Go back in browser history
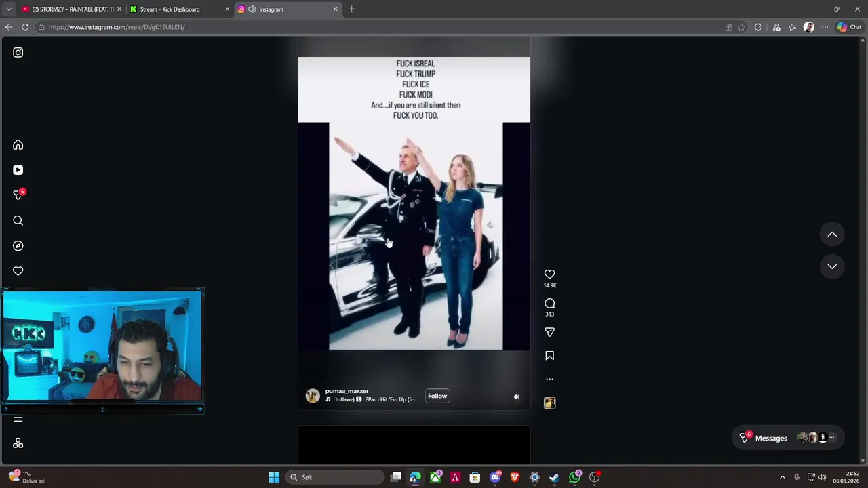Screen dimensions: 868x488 (9, 27)
